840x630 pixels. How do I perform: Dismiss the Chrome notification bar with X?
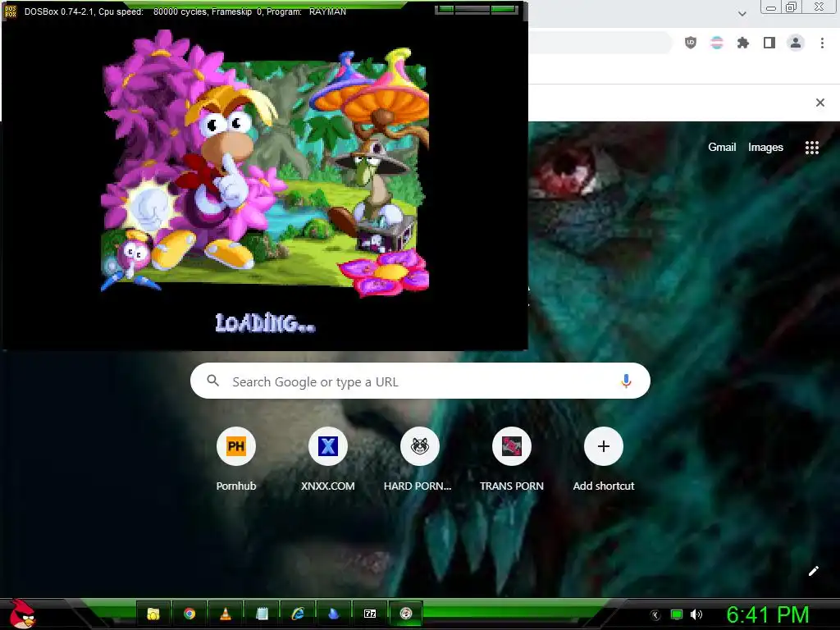820,103
